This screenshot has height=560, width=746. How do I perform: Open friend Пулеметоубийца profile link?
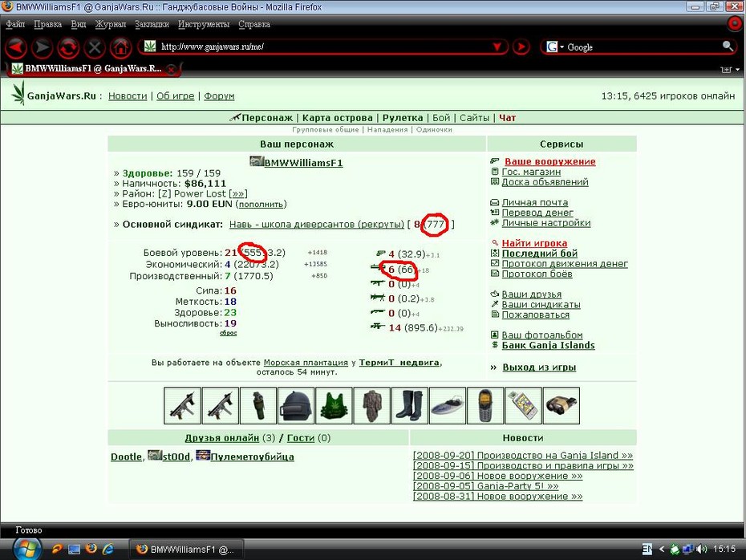[x=252, y=457]
